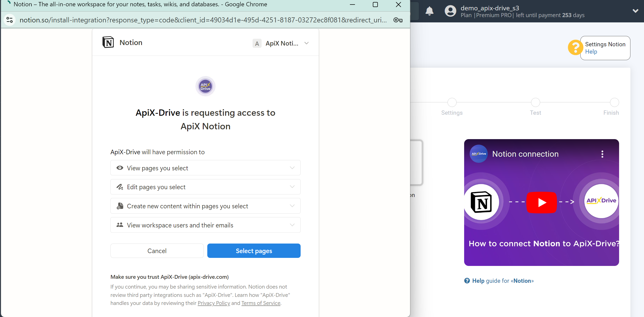644x317 pixels.
Task: Click the Cancel button
Action: (x=157, y=251)
